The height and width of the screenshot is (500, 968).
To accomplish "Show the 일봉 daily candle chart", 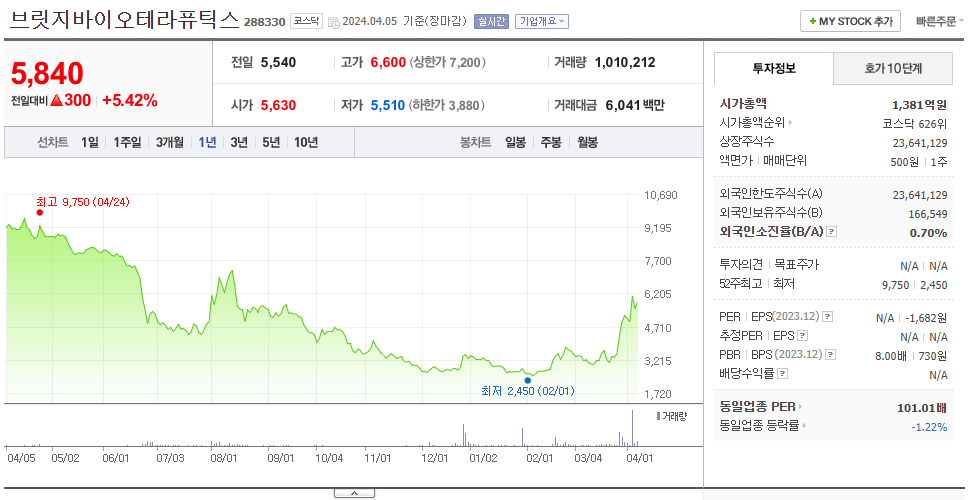I will click(x=515, y=143).
